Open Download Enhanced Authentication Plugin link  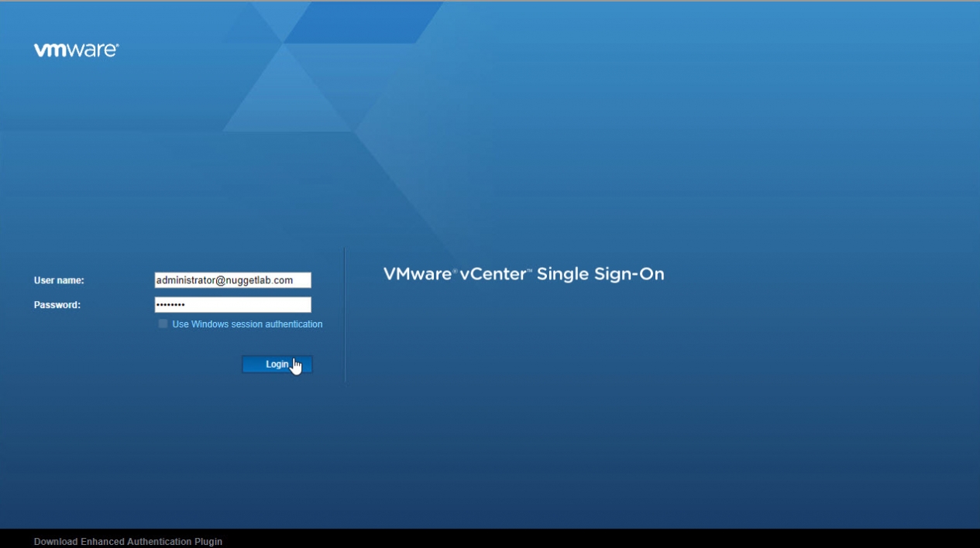coord(128,542)
